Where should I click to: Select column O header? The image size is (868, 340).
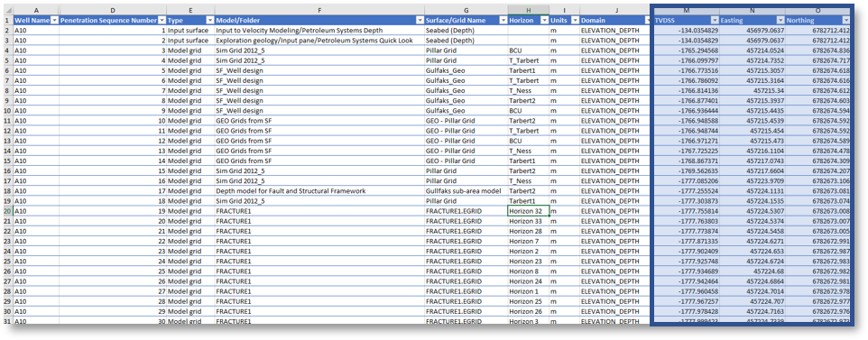point(817,11)
